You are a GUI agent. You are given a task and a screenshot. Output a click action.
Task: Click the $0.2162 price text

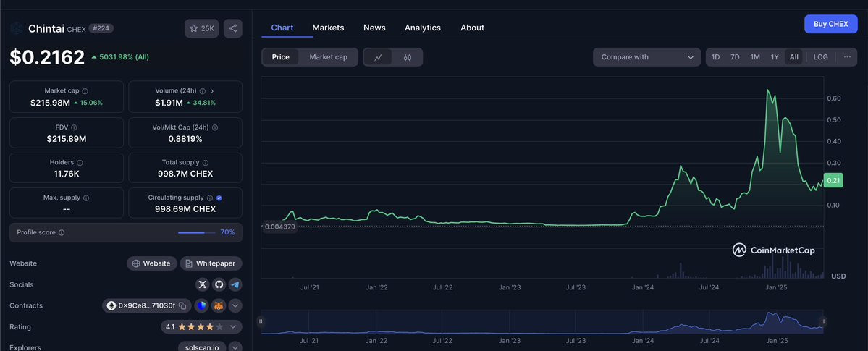coord(47,57)
